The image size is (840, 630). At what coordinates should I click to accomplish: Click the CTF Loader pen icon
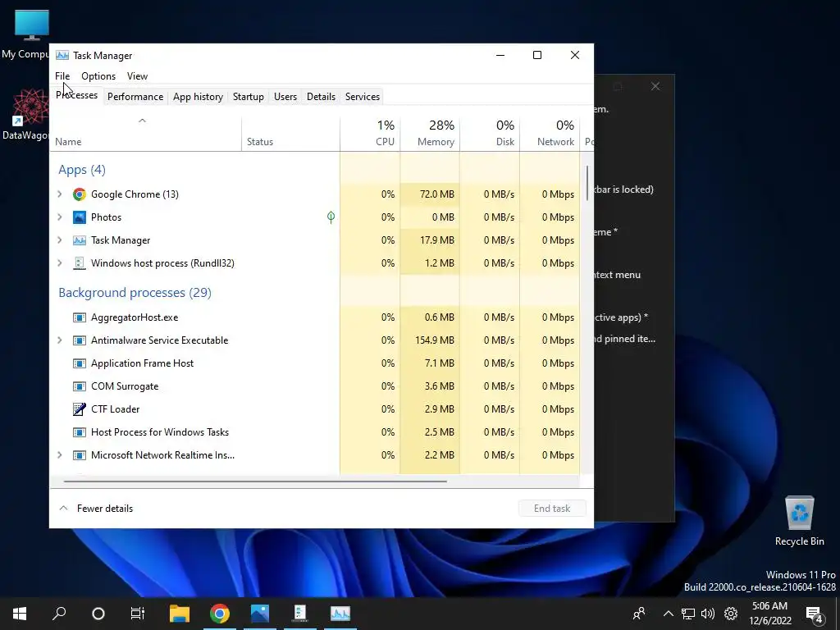80,409
